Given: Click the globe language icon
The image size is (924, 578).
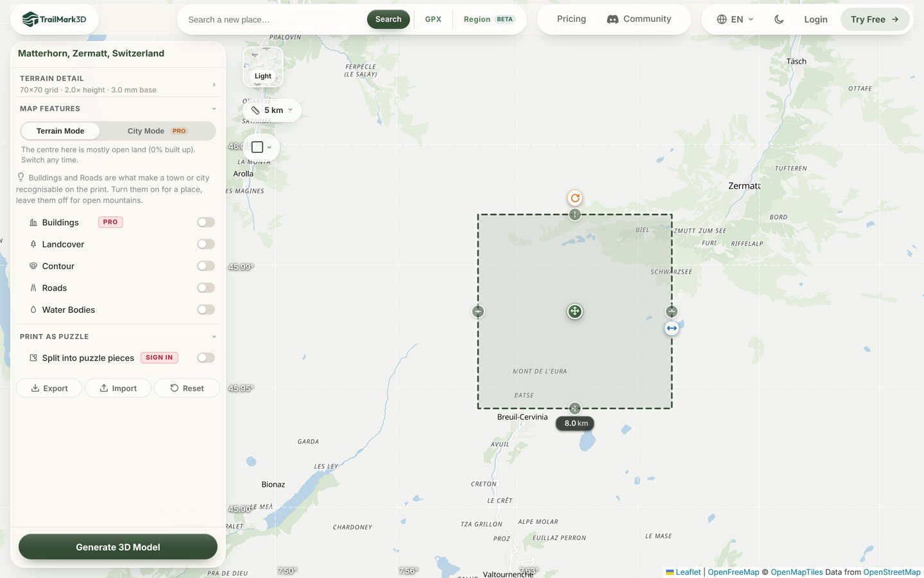Looking at the screenshot, I should pos(722,19).
